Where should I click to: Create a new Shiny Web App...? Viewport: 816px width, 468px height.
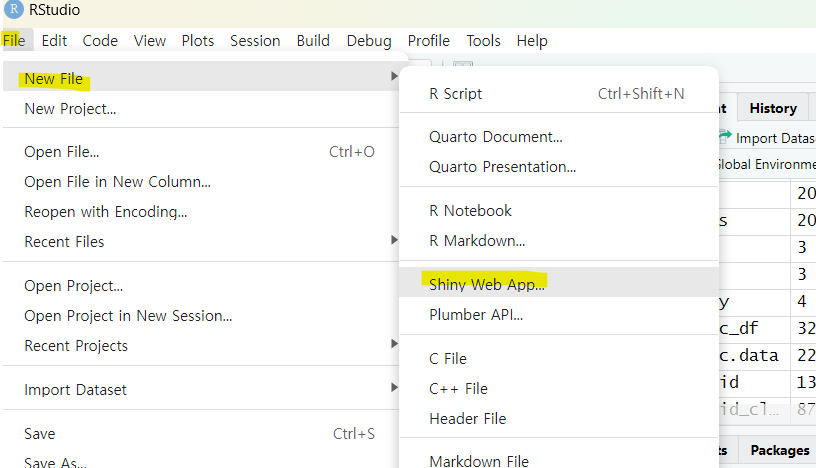click(559, 282)
